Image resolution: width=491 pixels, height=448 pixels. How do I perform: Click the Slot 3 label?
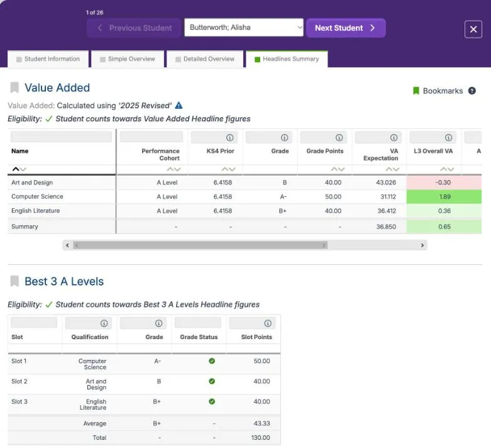(19, 401)
